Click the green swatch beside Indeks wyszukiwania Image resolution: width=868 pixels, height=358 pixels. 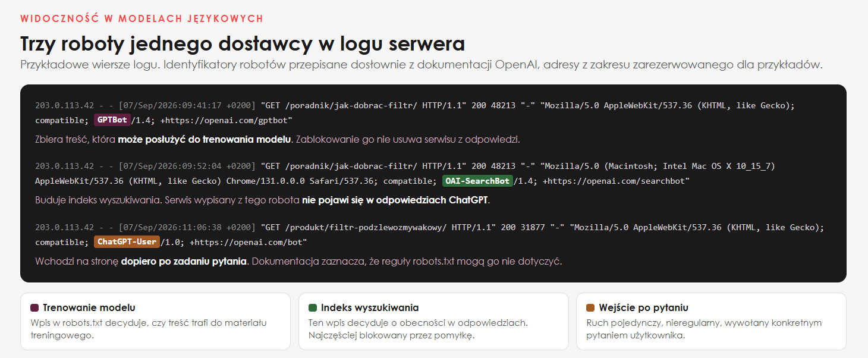[x=313, y=308]
